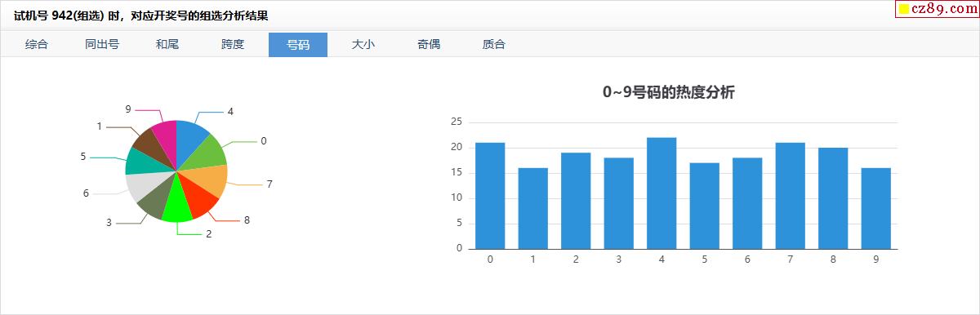
Task: Click the bar for number 4
Action: (661, 193)
